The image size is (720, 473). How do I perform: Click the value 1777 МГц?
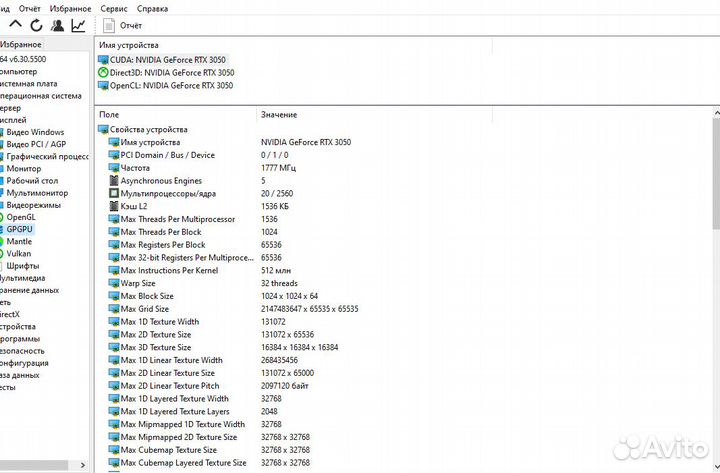pyautogui.click(x=278, y=168)
